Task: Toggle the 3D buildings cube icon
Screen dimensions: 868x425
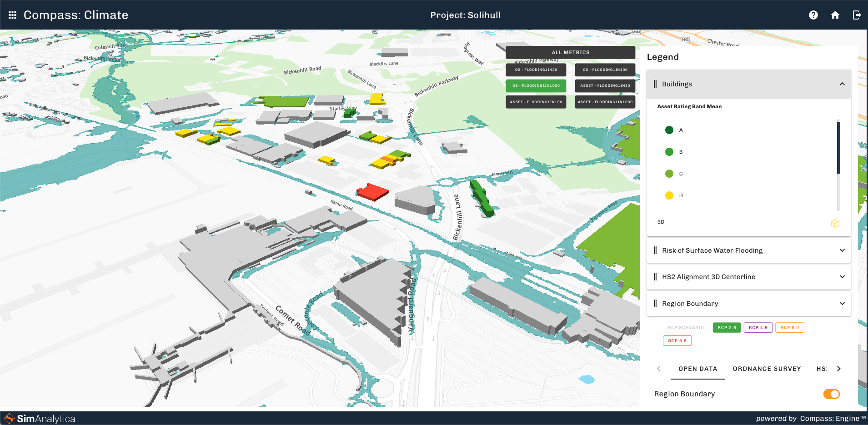Action: click(x=835, y=223)
